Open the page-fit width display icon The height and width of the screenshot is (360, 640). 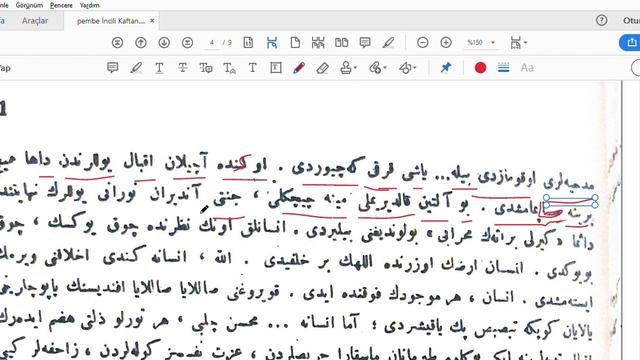coord(248,42)
